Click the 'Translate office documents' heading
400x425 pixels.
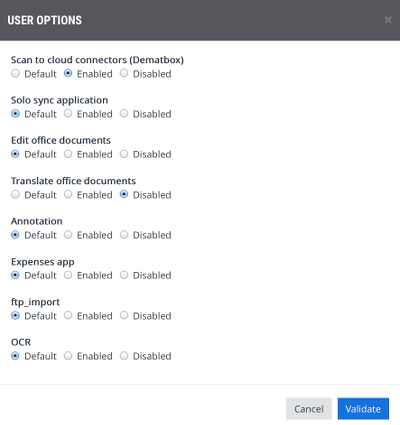73,181
